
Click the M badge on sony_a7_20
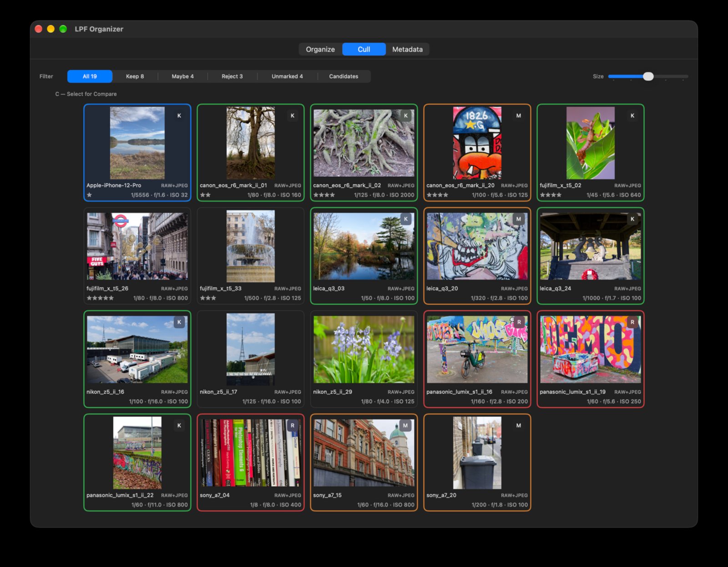coord(519,426)
